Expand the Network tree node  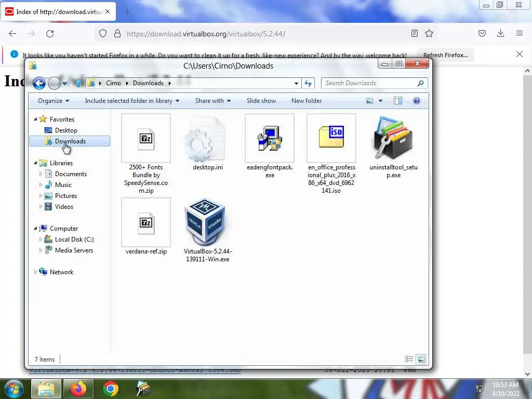point(35,272)
